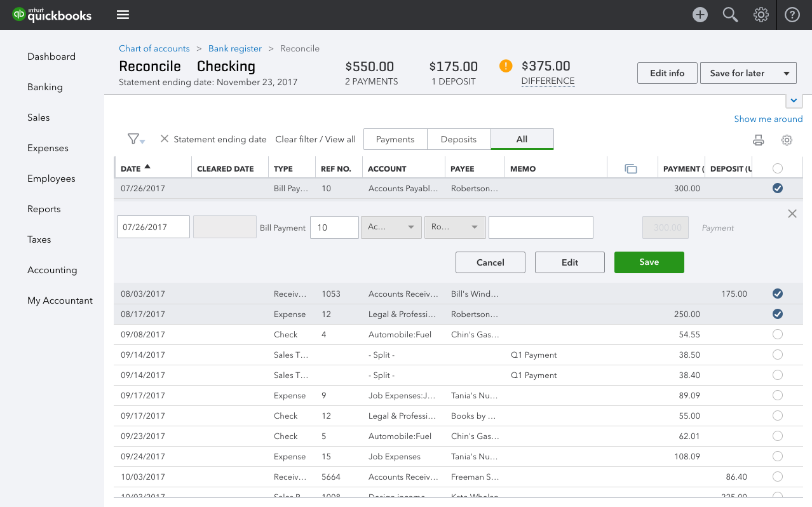
Task: Open Dashboard in the sidebar
Action: coord(51,57)
